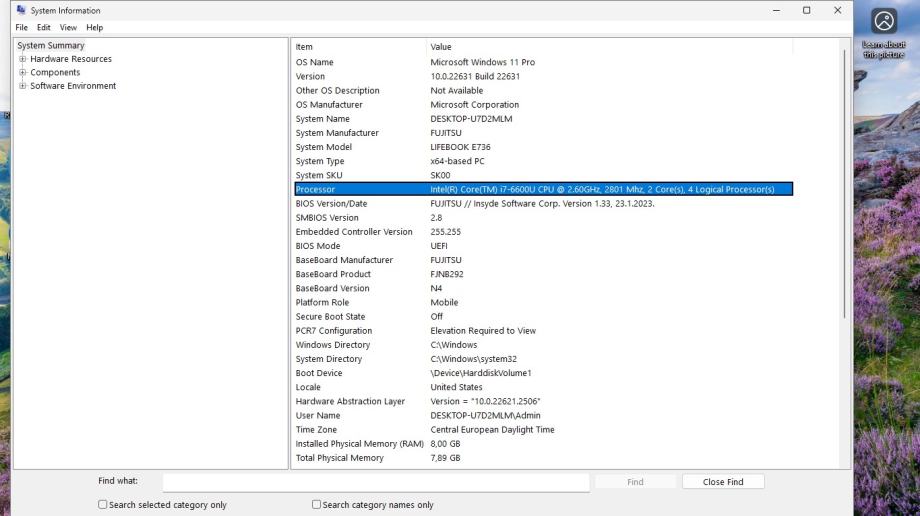Select the OS Name row
The height and width of the screenshot is (516, 920).
click(543, 62)
